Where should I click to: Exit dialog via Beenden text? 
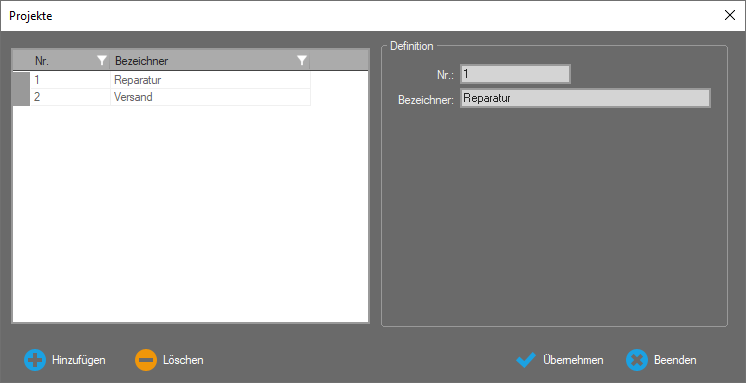[675, 360]
